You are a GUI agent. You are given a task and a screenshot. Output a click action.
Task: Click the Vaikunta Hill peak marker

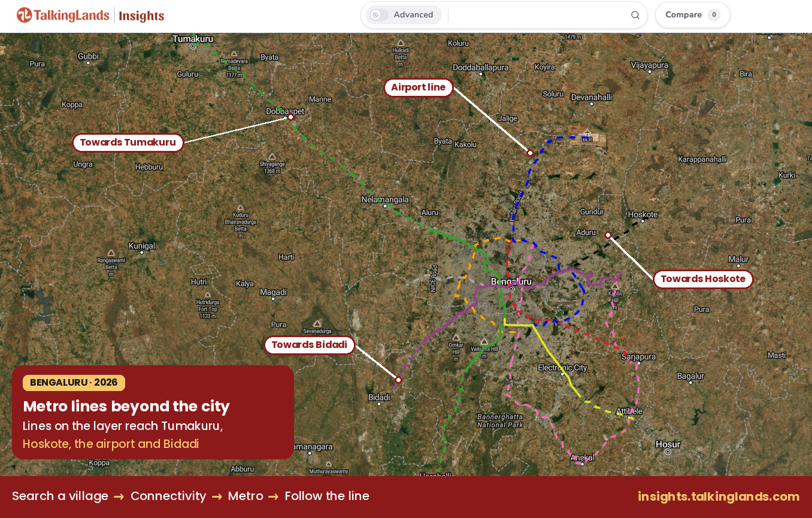(x=484, y=341)
